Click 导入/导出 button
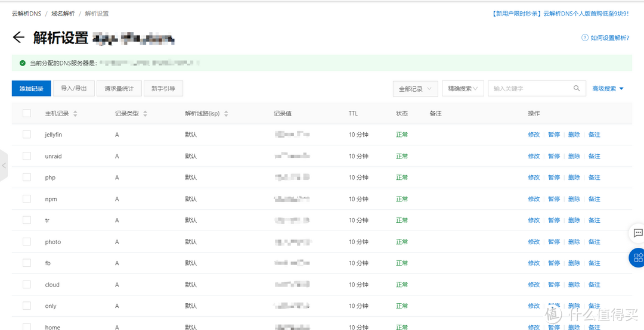The image size is (644, 330). click(74, 88)
